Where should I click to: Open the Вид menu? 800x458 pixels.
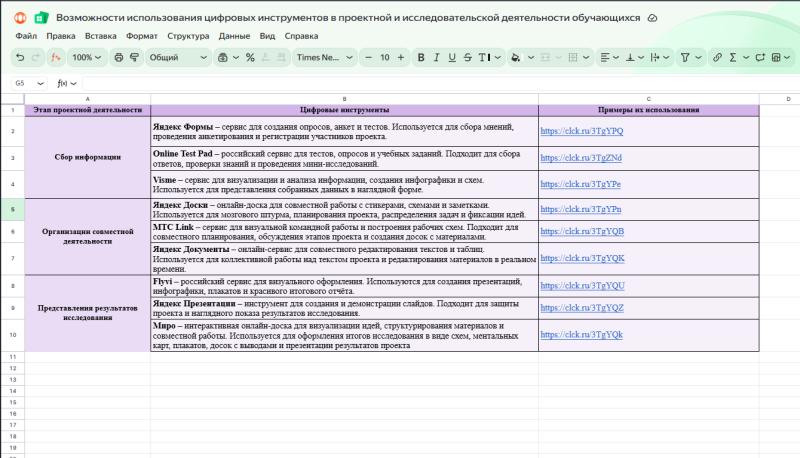[267, 36]
